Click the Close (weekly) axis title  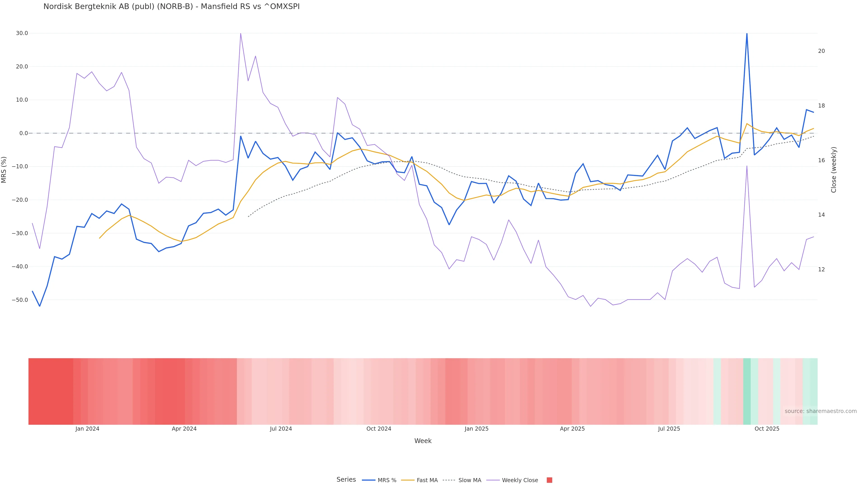pyautogui.click(x=834, y=169)
